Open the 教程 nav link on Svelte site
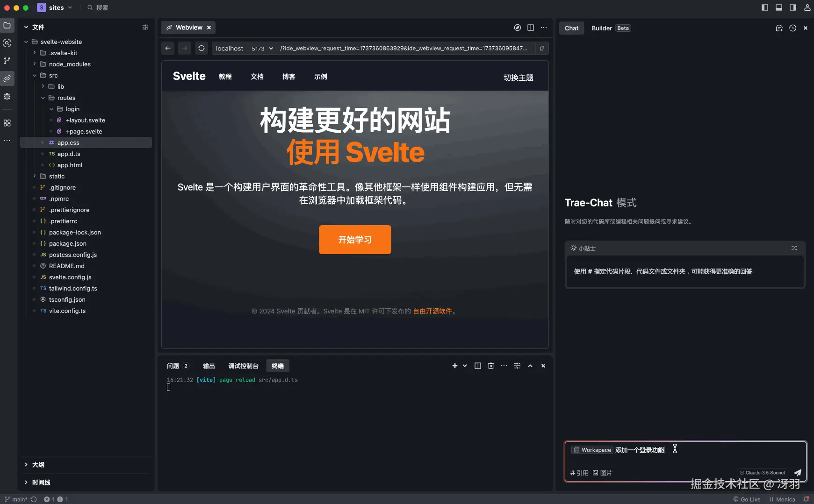The image size is (814, 504). (x=225, y=77)
